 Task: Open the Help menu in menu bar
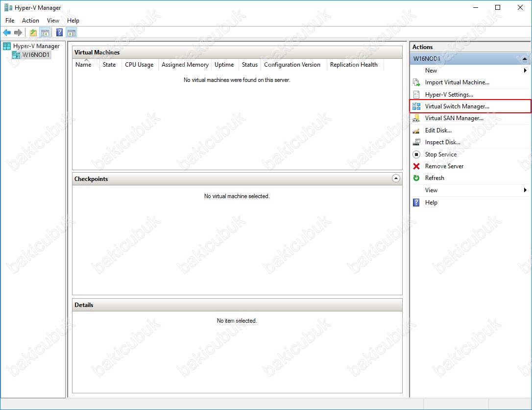(73, 21)
